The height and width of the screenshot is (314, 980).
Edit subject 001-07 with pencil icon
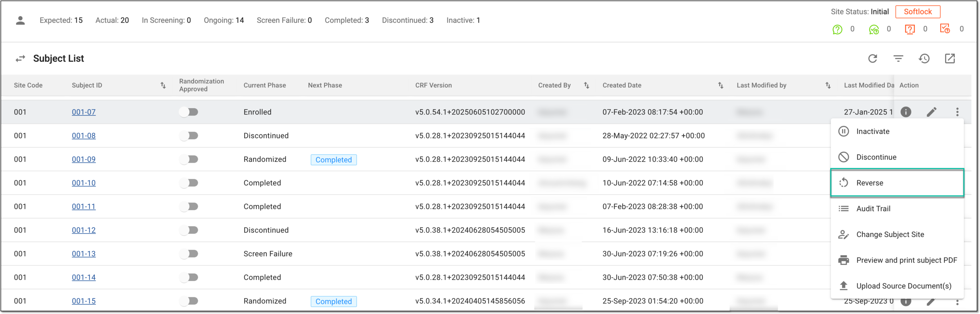click(x=932, y=112)
